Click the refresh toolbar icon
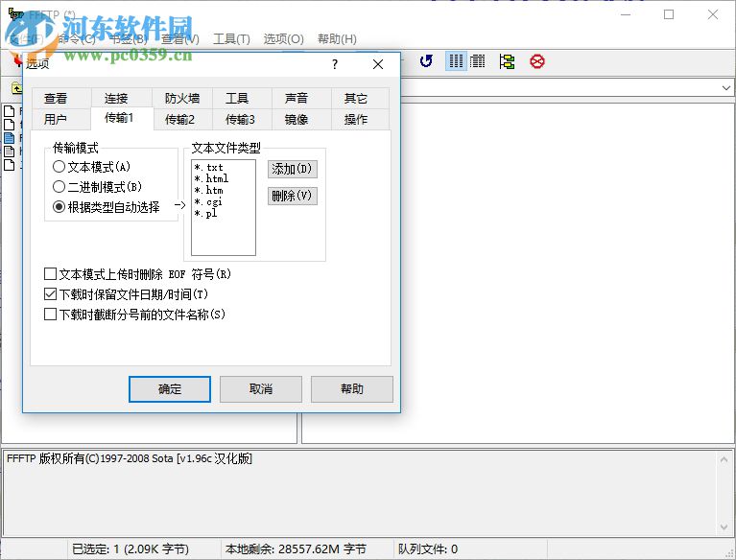Image resolution: width=736 pixels, height=560 pixels. (426, 61)
